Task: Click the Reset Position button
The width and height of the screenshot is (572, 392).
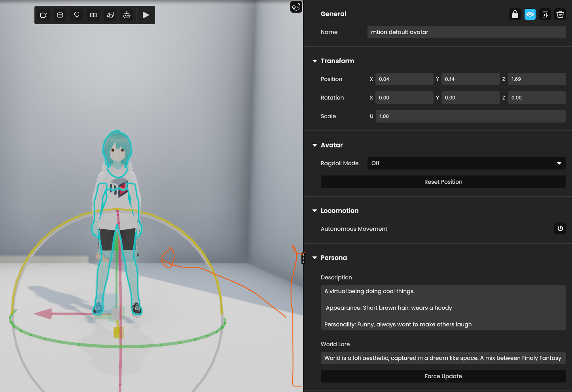Action: [443, 182]
